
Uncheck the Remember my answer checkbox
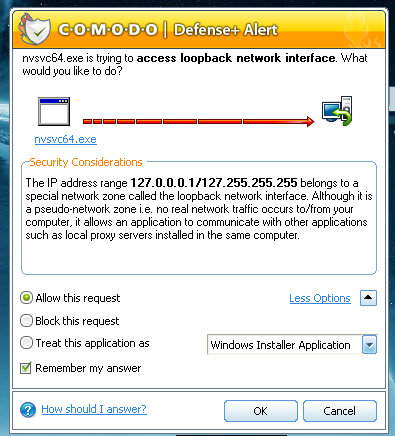(26, 368)
